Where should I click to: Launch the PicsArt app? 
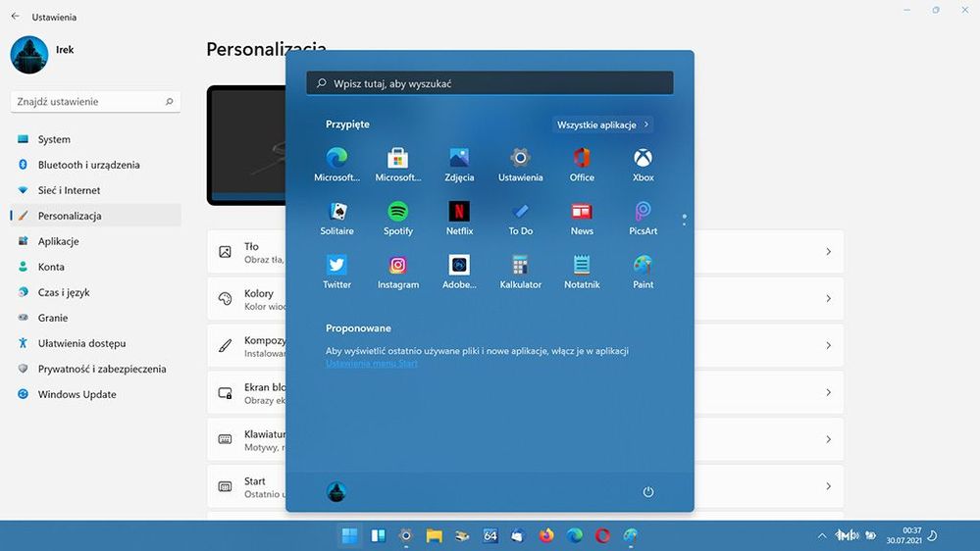(x=643, y=212)
